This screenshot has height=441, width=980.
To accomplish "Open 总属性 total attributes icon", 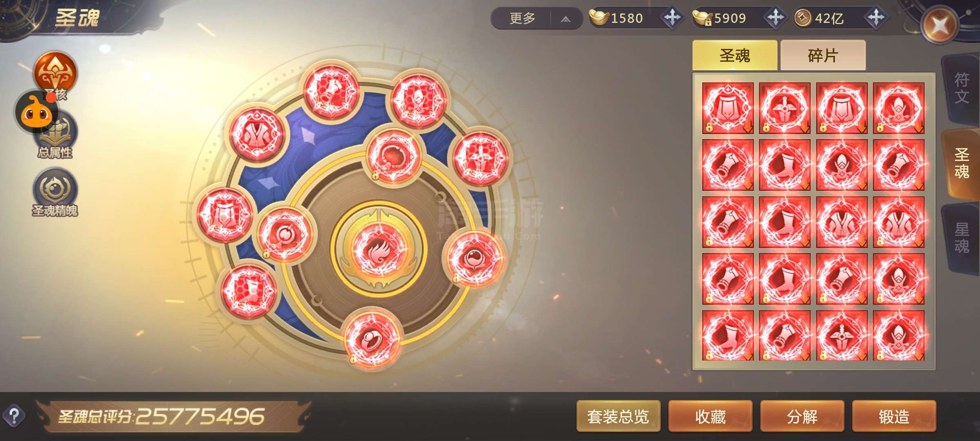I will coord(56,137).
